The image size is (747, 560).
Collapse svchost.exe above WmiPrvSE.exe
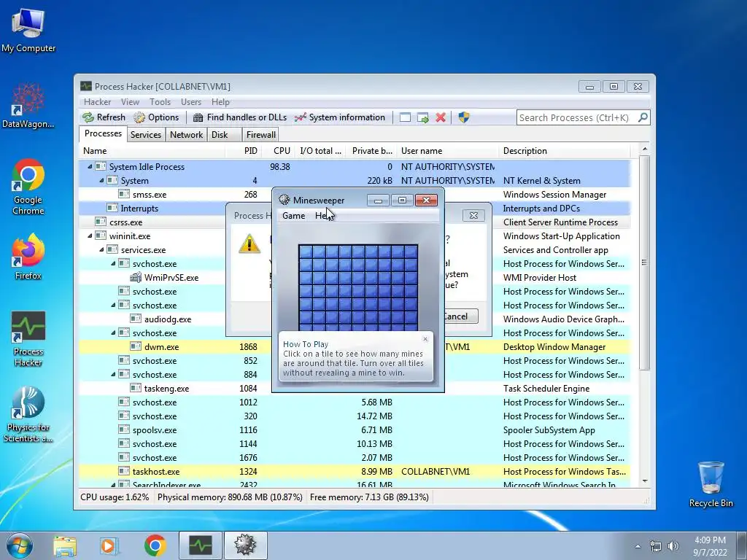[113, 263]
